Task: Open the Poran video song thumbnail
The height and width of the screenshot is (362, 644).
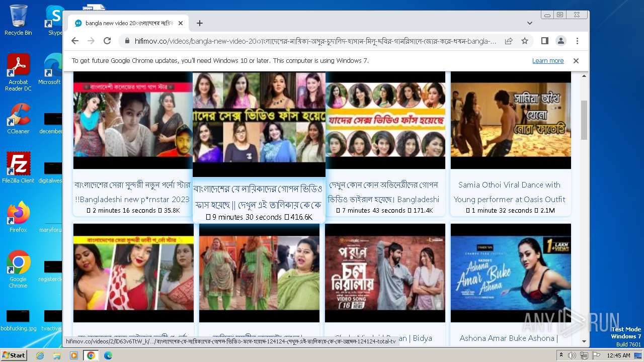Action: coord(385,273)
